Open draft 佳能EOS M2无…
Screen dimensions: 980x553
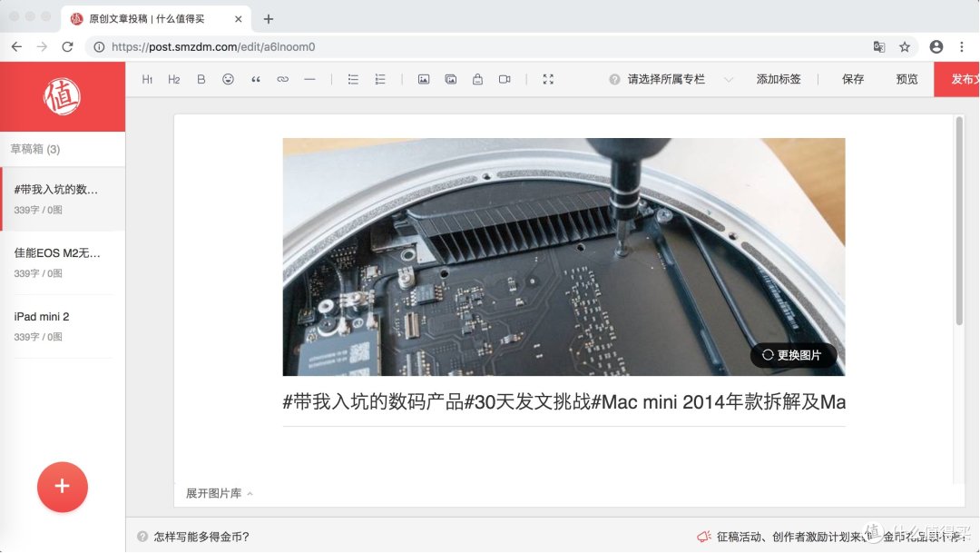[63, 262]
